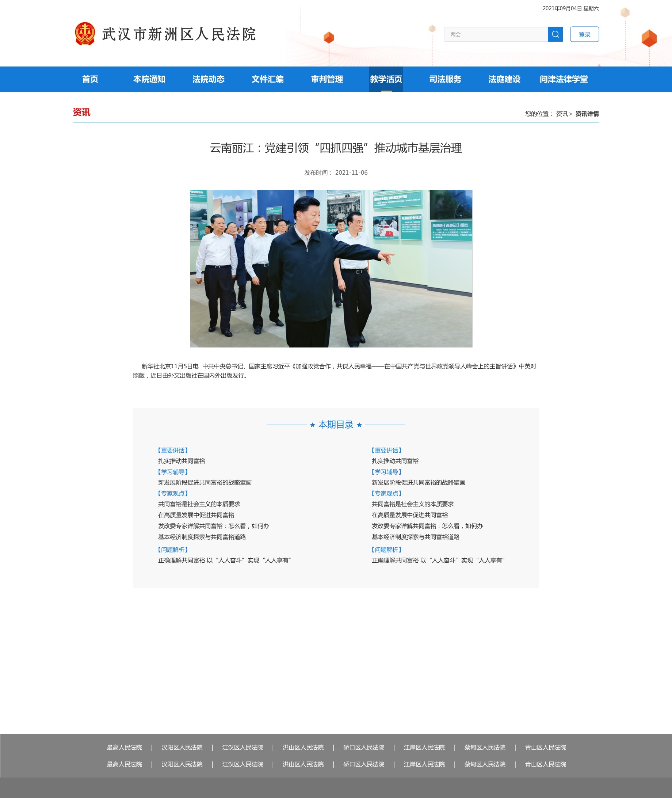Open 扎实推动共同富裕 in the left column

click(182, 461)
